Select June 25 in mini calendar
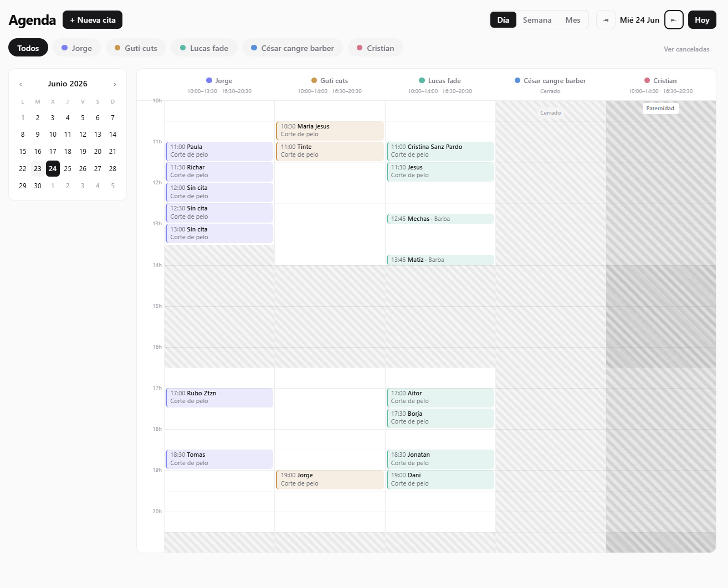The width and height of the screenshot is (728, 588). pos(68,168)
